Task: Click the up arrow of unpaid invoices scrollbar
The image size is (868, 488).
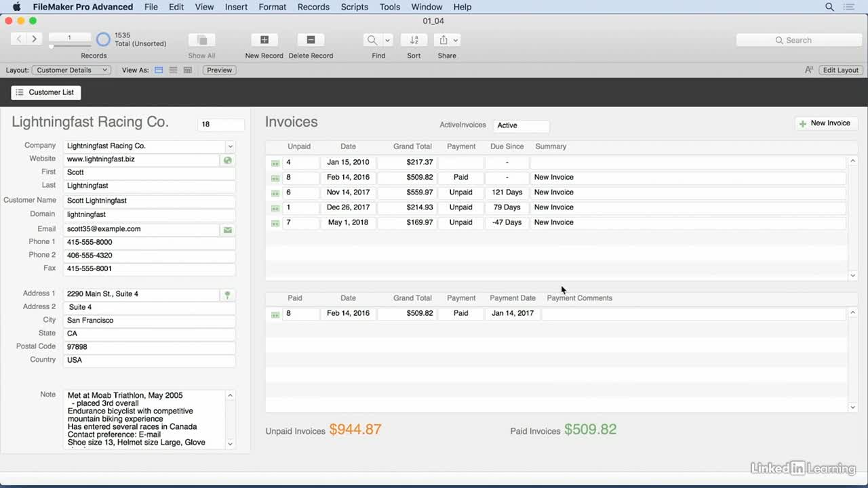Action: click(x=853, y=161)
